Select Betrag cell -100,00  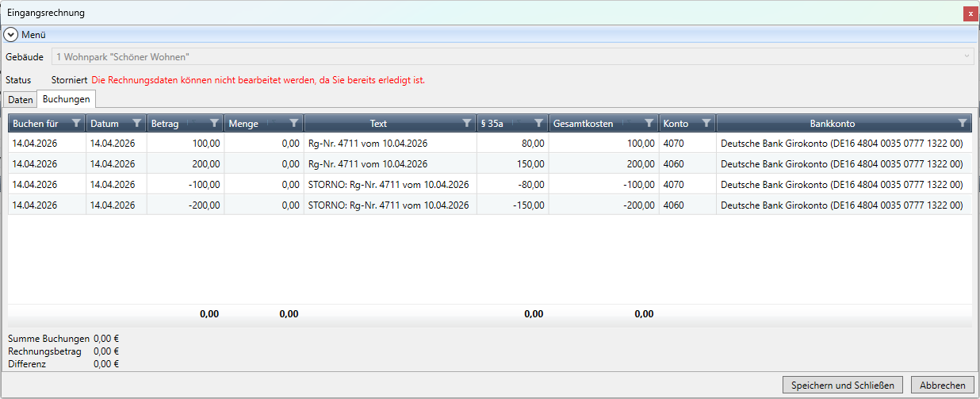[186, 185]
